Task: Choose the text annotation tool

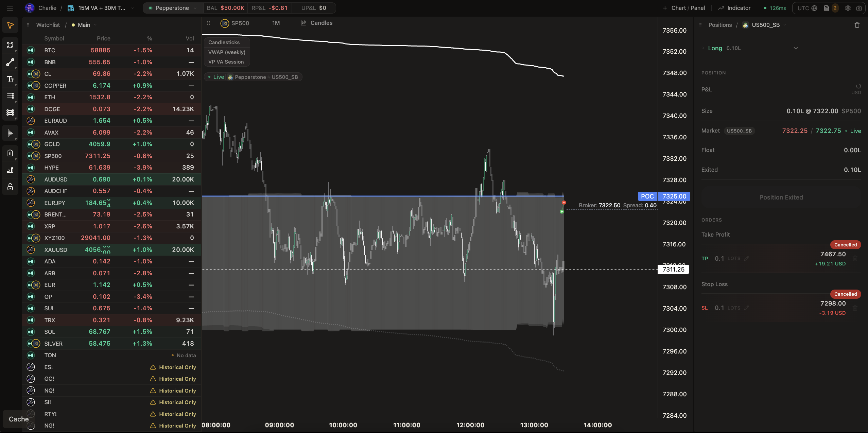Action: 10,79
